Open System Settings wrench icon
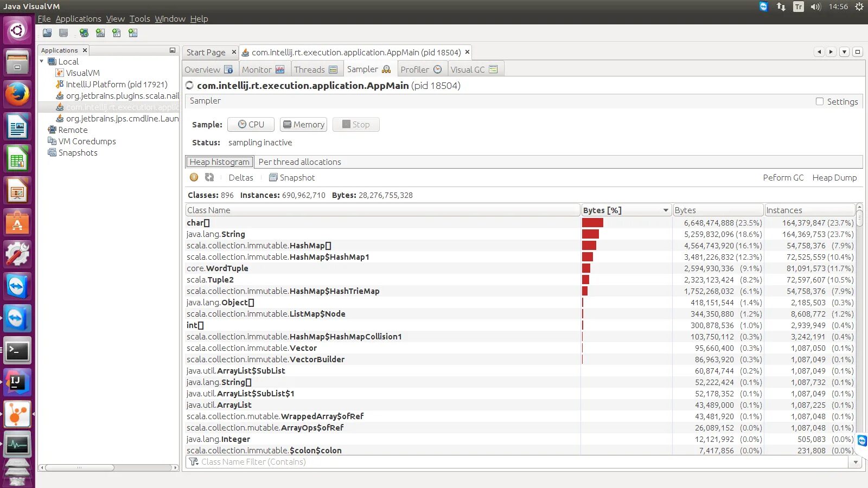 tap(17, 254)
